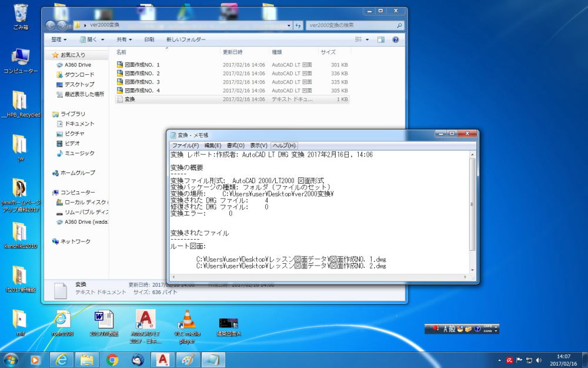Screen dimensions: 588x368
Task: Open Google Chrome from the taskbar
Action: click(x=112, y=360)
